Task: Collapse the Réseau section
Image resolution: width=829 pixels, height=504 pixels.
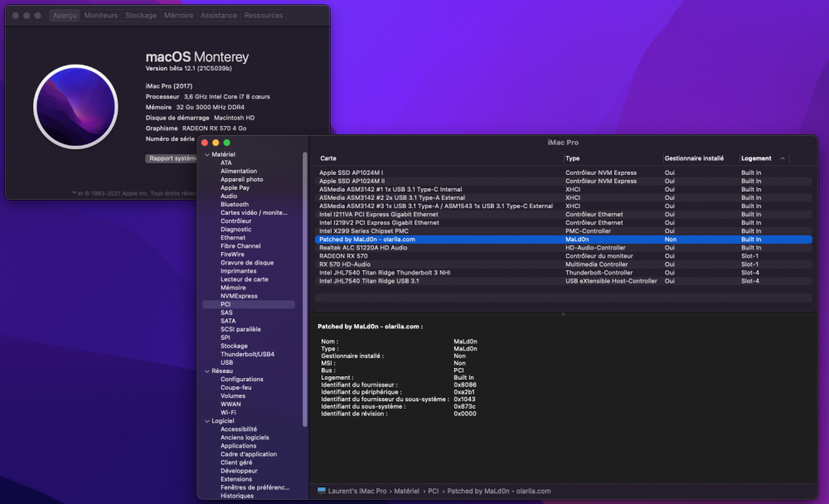Action: [x=206, y=371]
